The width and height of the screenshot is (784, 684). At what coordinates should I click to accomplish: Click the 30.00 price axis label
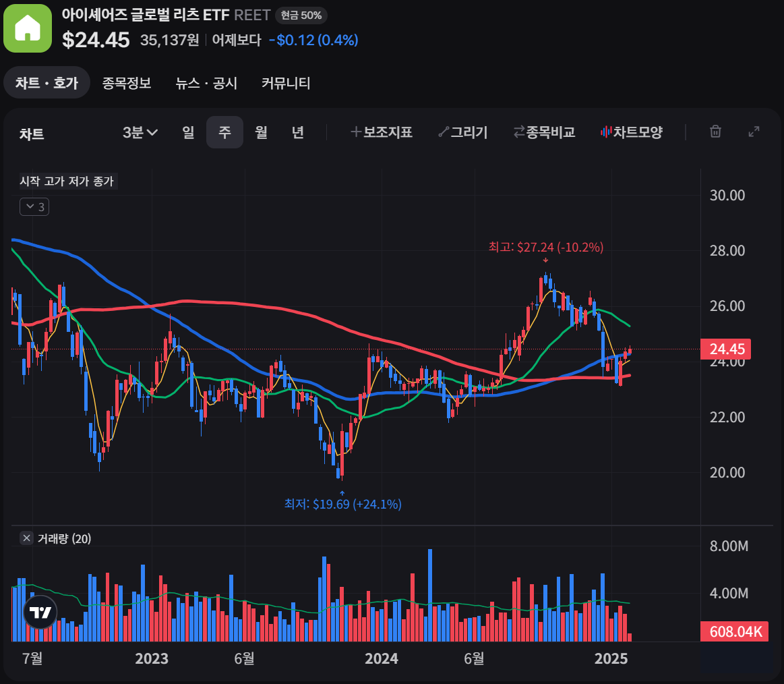click(727, 195)
